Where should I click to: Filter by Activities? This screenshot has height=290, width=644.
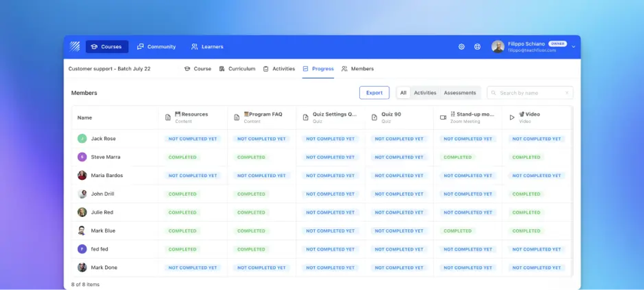click(425, 93)
